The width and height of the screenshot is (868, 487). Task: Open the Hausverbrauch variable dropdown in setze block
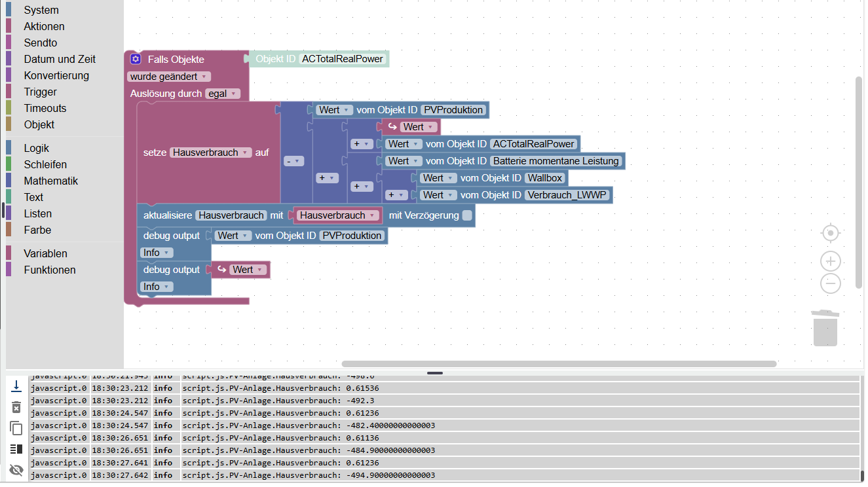[211, 153]
